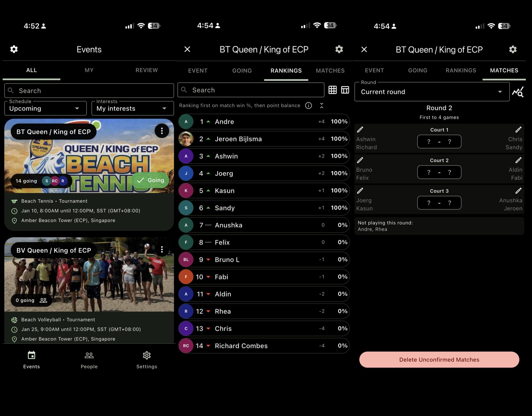Open People in bottom navigation

tap(89, 360)
